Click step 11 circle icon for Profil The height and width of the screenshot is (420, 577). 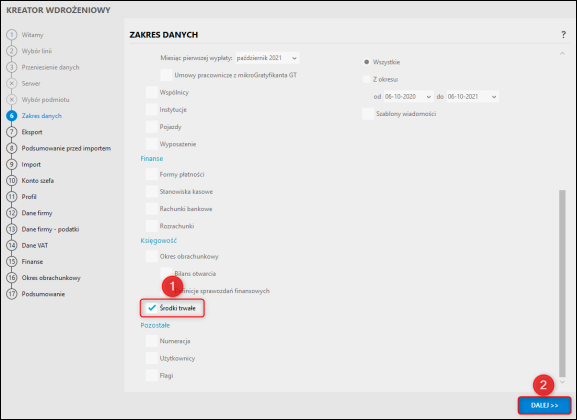pos(12,197)
